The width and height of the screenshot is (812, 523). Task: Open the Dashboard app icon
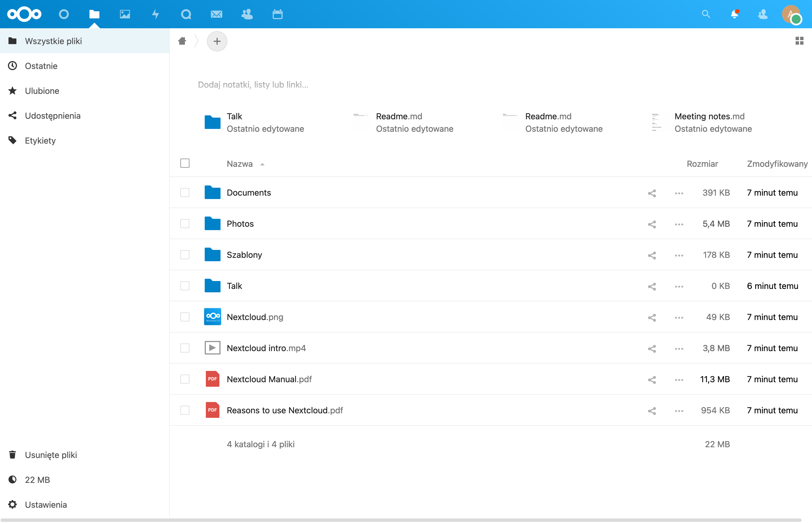click(x=64, y=14)
